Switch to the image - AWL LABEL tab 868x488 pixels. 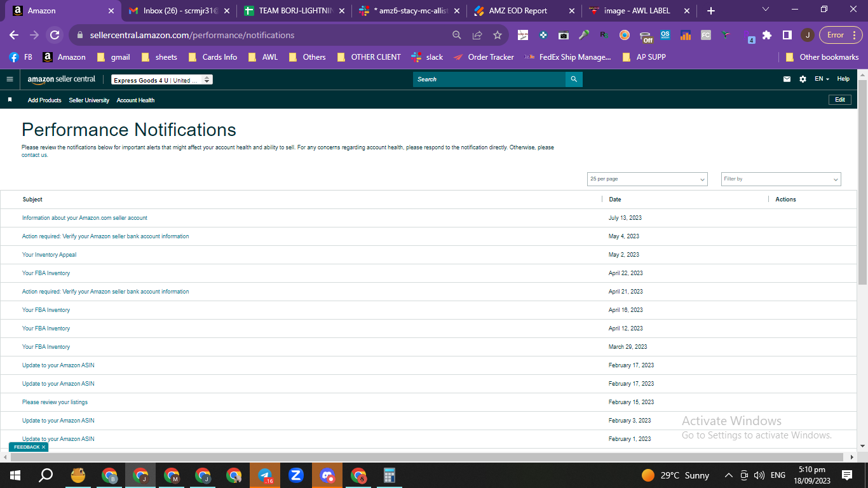pos(641,11)
